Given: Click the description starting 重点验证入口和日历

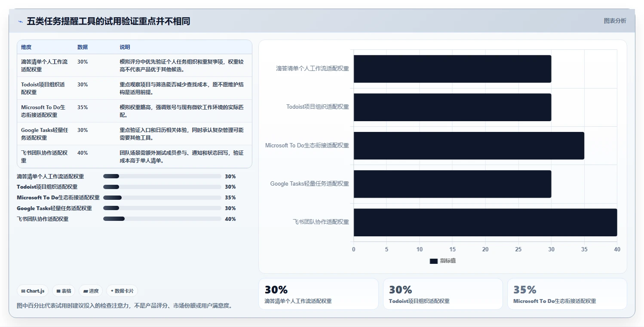Looking at the screenshot, I should point(182,134).
